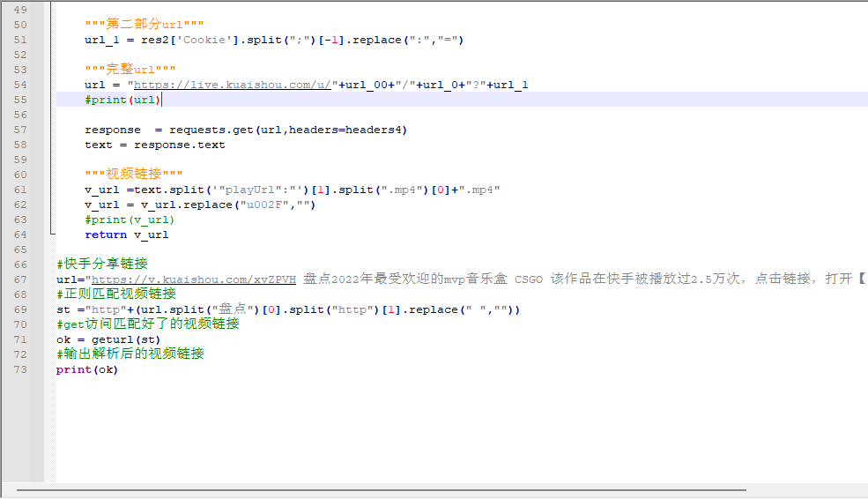Click line number 55 in gutter
This screenshot has height=499, width=868.
(x=20, y=100)
